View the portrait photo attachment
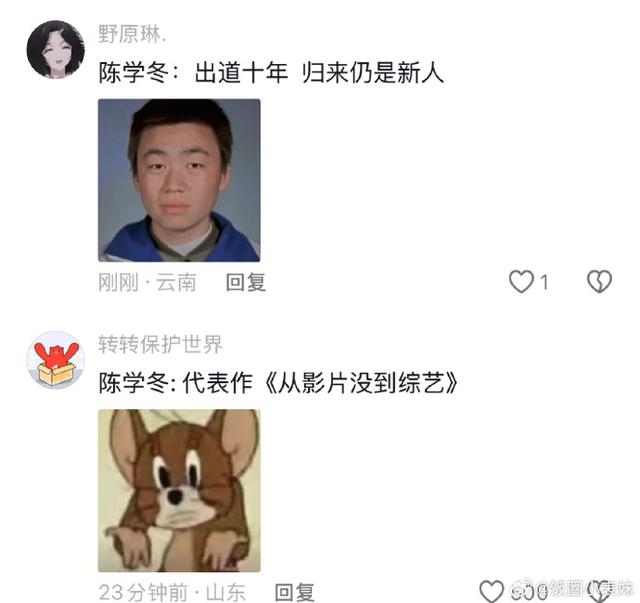This screenshot has height=603, width=640. pyautogui.click(x=179, y=180)
